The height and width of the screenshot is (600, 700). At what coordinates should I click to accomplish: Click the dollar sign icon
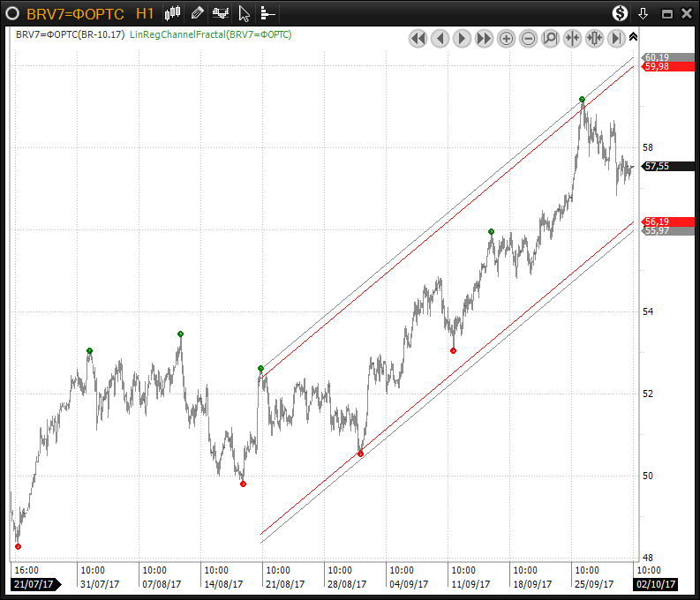[x=621, y=13]
